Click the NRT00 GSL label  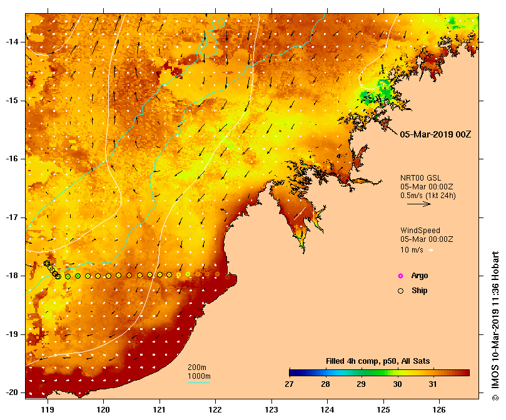click(420, 178)
